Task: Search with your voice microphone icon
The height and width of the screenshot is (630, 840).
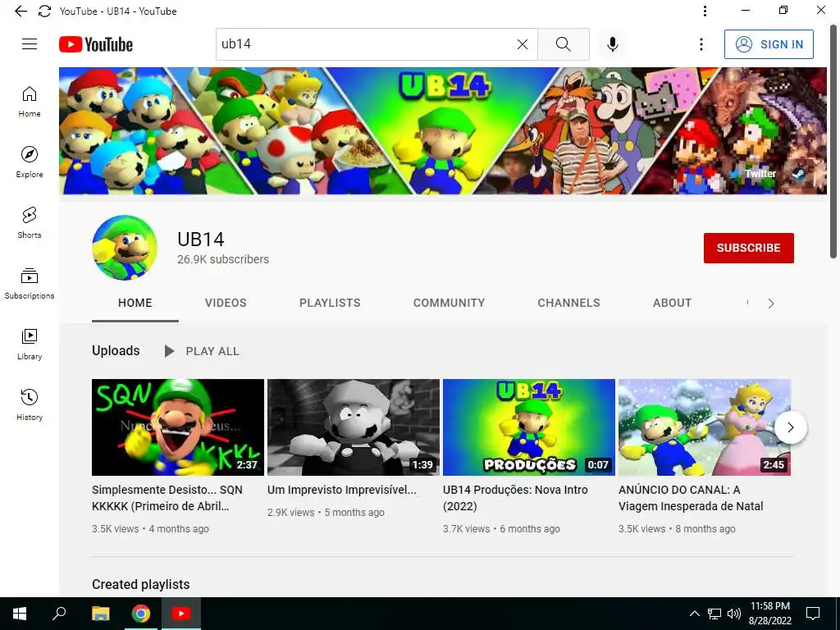Action: [613, 44]
